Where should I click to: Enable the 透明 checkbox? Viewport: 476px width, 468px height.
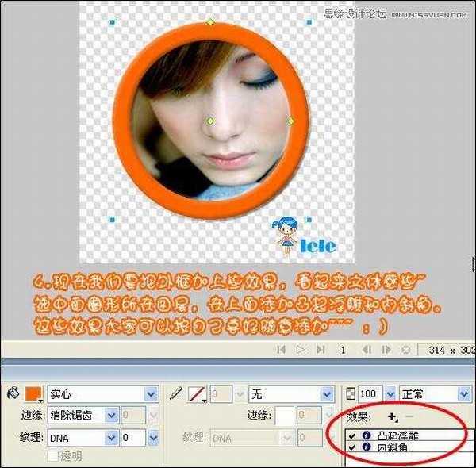pos(52,456)
